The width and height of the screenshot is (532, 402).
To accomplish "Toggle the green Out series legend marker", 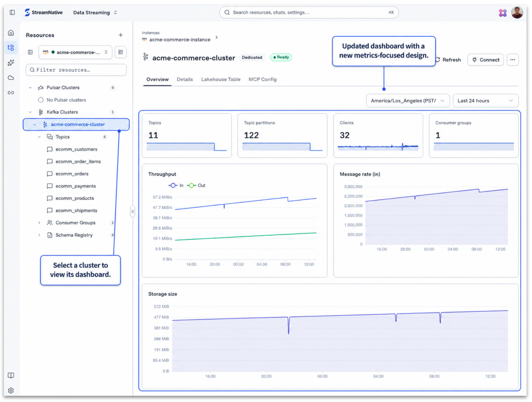I will click(191, 185).
